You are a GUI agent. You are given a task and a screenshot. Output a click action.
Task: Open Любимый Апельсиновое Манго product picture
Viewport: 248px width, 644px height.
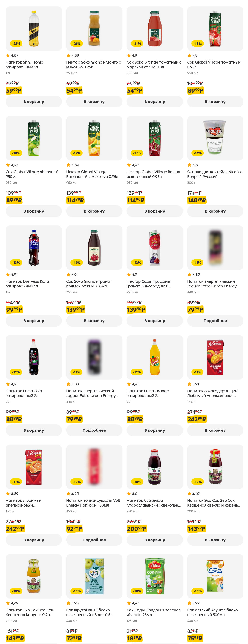(215, 357)
